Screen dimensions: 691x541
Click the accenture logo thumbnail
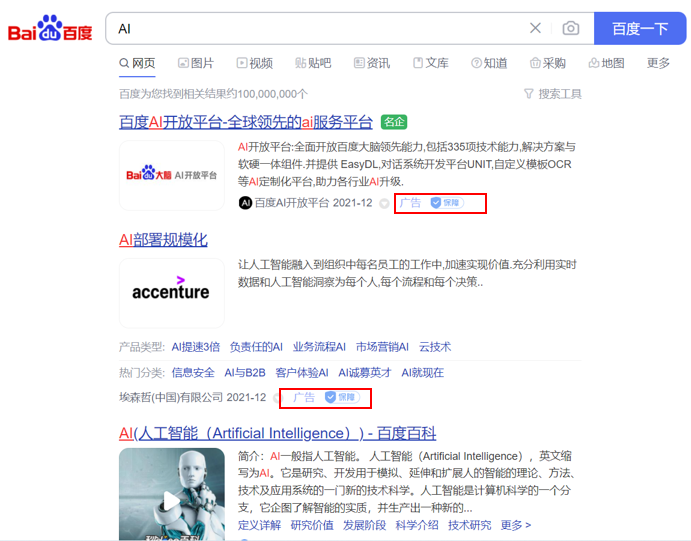[172, 293]
